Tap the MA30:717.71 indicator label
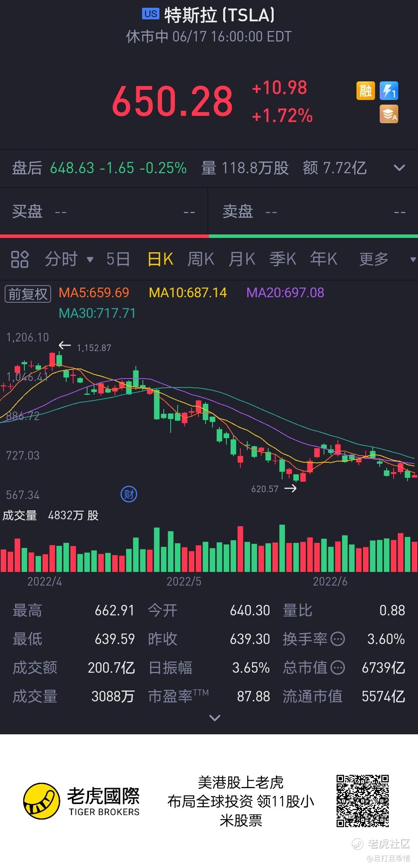 pos(97,313)
